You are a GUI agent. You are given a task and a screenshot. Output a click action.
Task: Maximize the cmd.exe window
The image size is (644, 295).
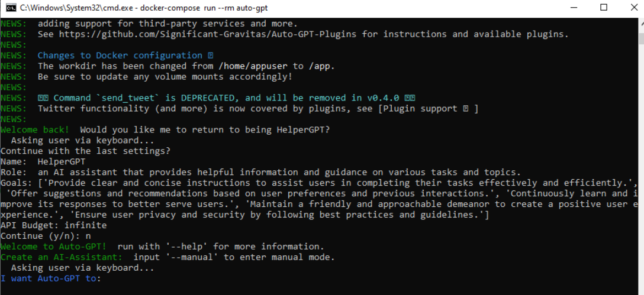click(603, 8)
